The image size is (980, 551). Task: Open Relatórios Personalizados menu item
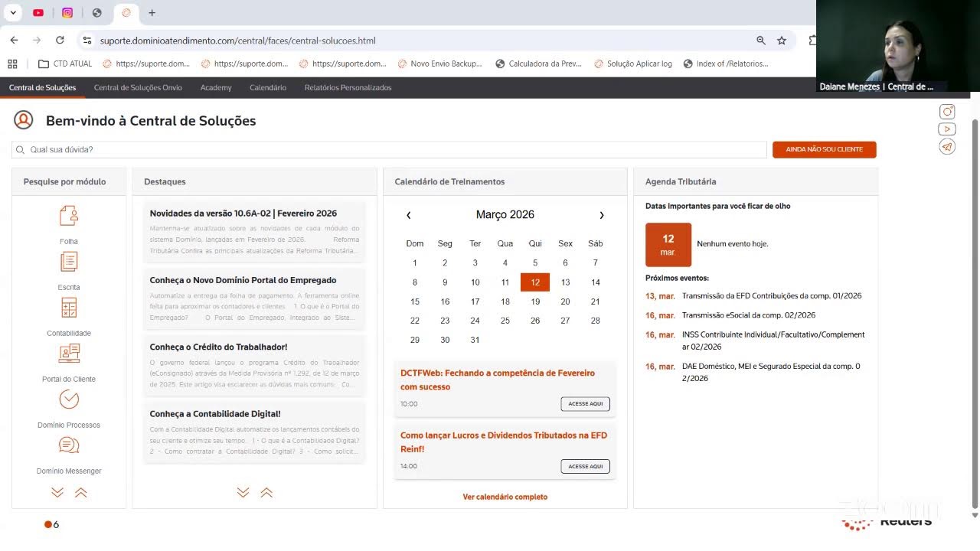click(348, 87)
